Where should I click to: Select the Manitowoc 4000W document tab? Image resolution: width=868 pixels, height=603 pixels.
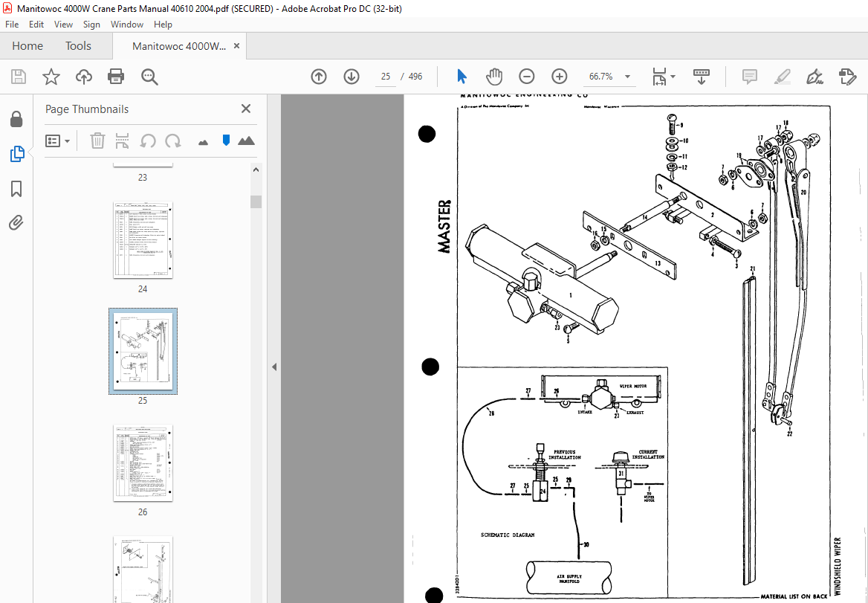tap(179, 47)
